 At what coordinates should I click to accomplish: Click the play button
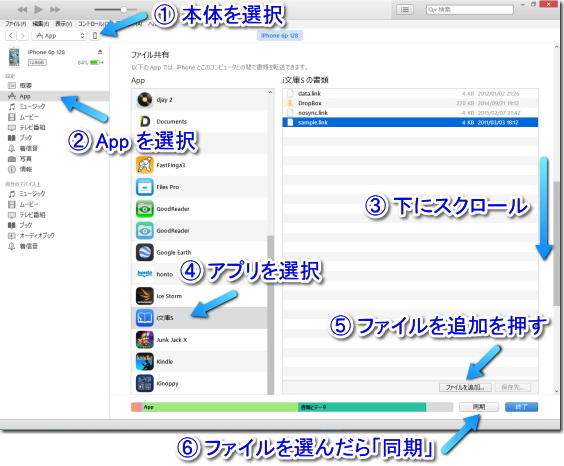(x=39, y=9)
